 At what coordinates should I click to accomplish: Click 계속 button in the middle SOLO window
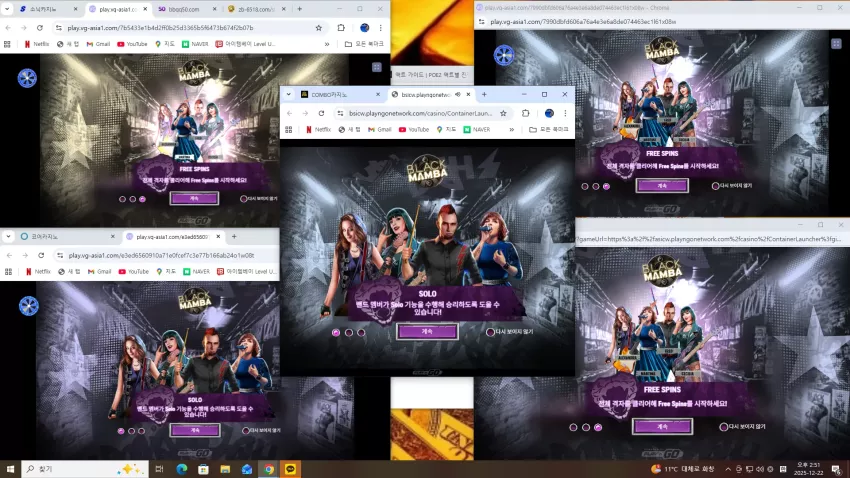427,331
